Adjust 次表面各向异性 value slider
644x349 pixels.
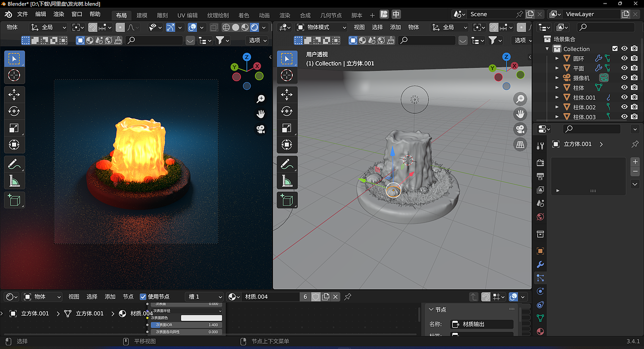[186, 332]
